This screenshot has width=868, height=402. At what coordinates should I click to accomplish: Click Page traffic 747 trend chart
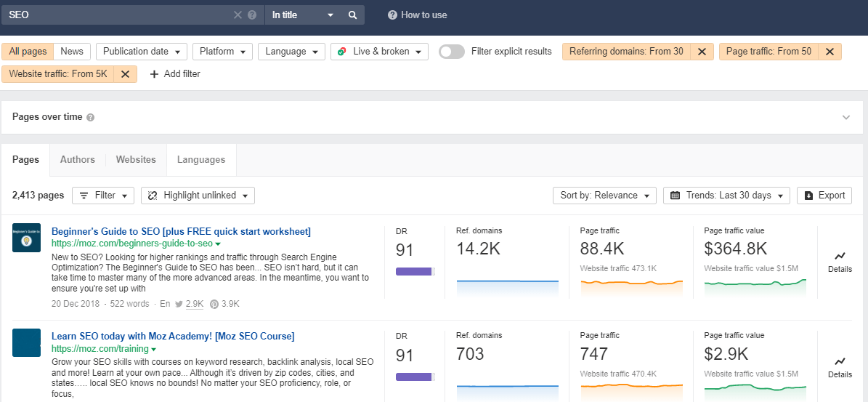pyautogui.click(x=632, y=392)
